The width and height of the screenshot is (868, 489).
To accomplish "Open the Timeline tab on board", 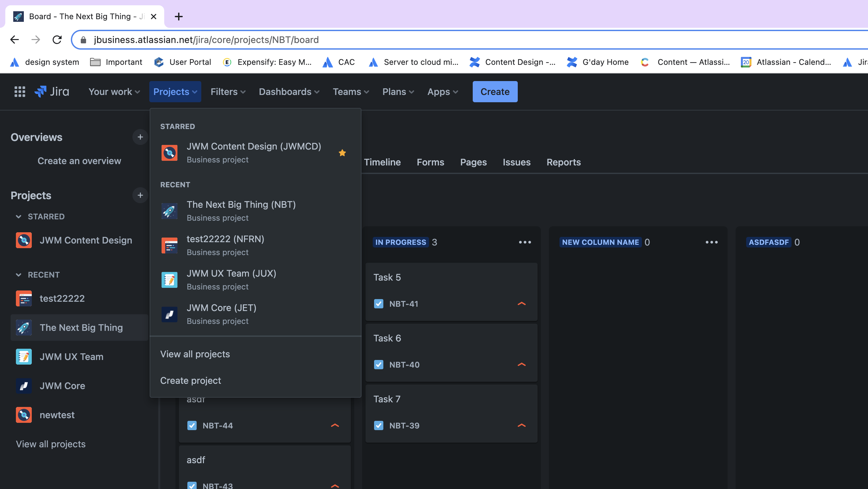I will 382,162.
